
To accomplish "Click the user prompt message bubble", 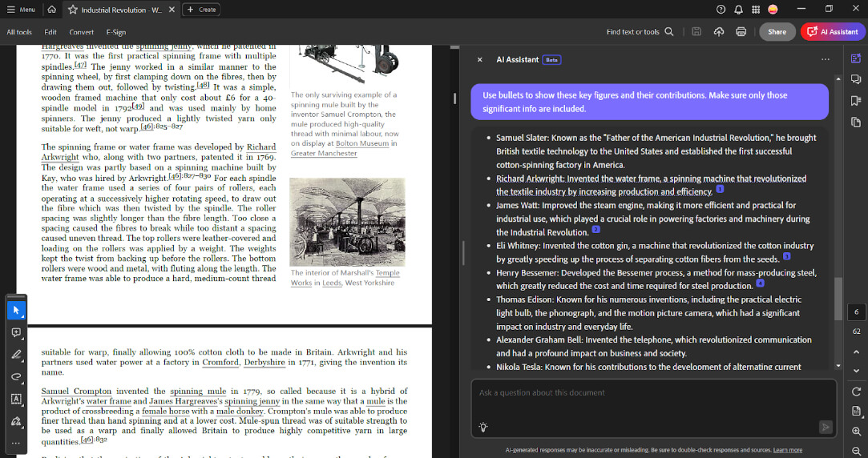I will 649,102.
